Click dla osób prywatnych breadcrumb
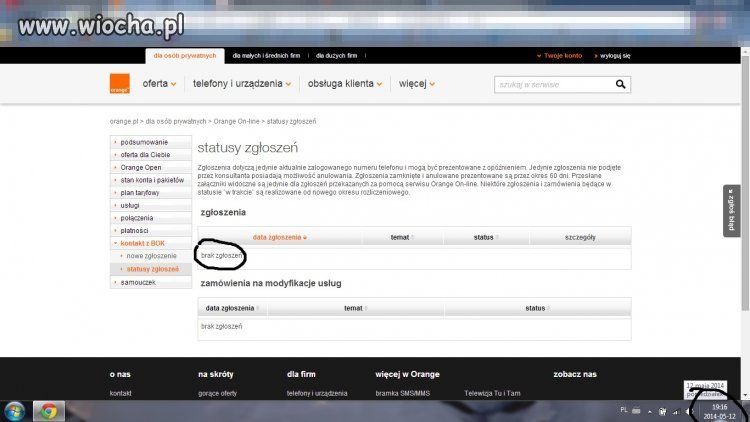Image resolution: width=750 pixels, height=422 pixels. [x=176, y=122]
